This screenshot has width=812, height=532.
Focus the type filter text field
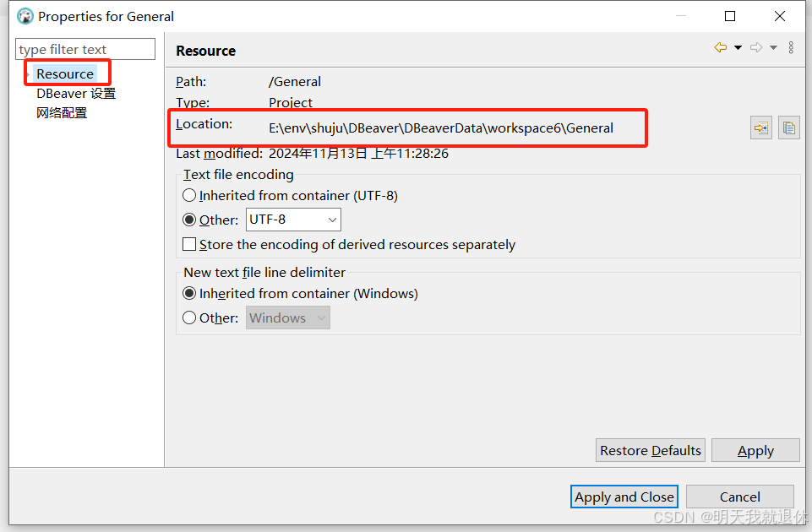tap(85, 49)
